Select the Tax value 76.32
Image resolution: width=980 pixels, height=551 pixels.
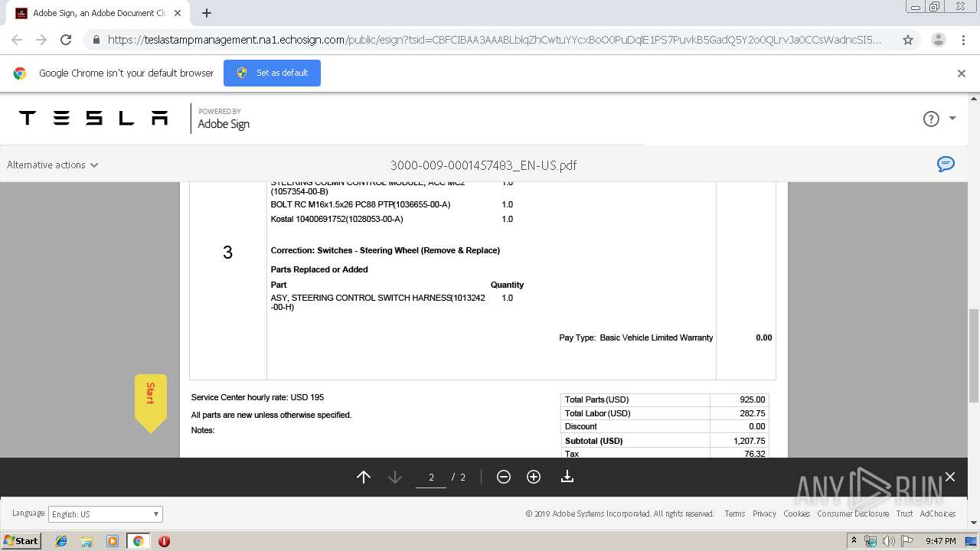click(x=755, y=454)
